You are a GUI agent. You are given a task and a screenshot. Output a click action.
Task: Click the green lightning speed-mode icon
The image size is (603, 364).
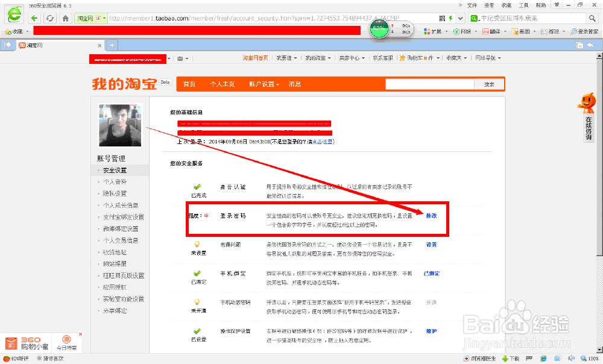click(x=450, y=18)
